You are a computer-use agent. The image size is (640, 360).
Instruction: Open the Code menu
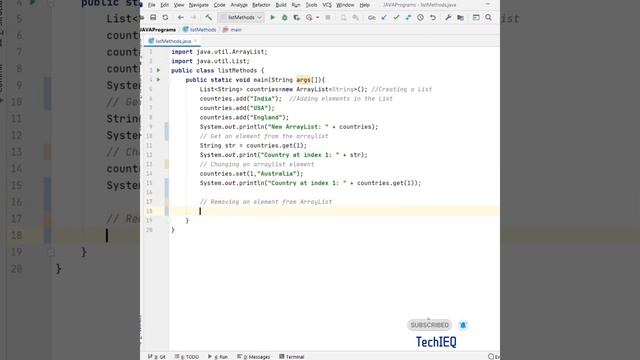click(220, 5)
